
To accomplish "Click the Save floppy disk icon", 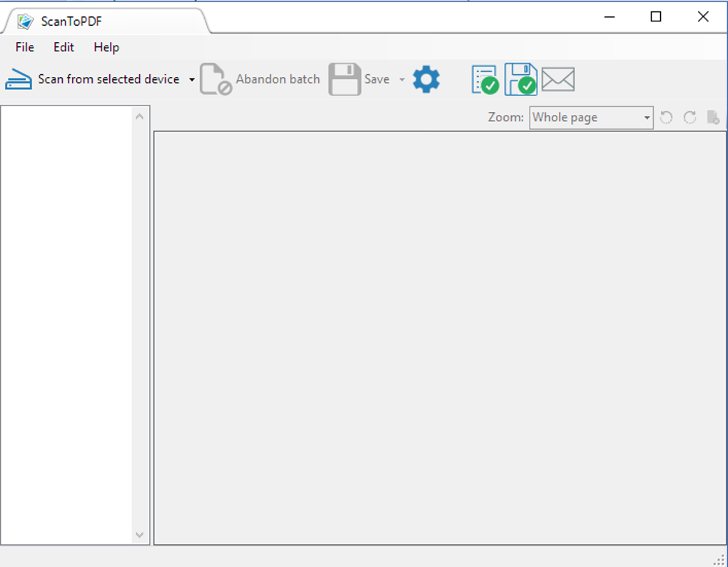I will pos(345,79).
